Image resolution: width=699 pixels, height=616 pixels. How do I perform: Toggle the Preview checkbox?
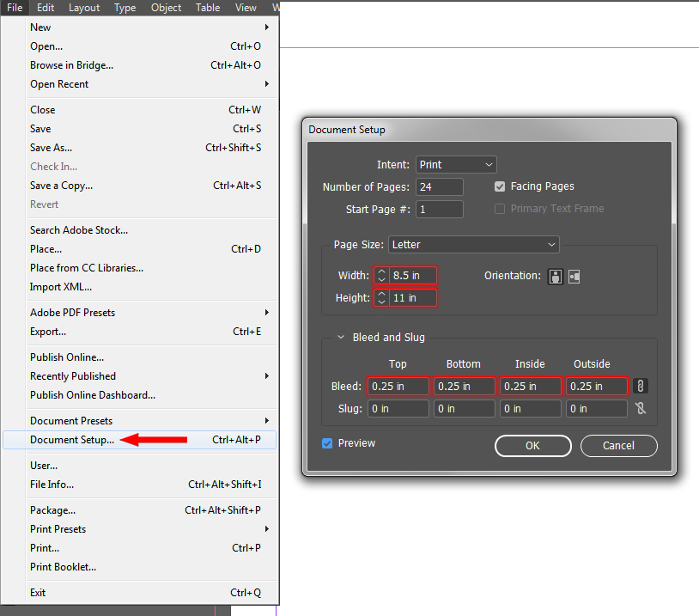(326, 442)
